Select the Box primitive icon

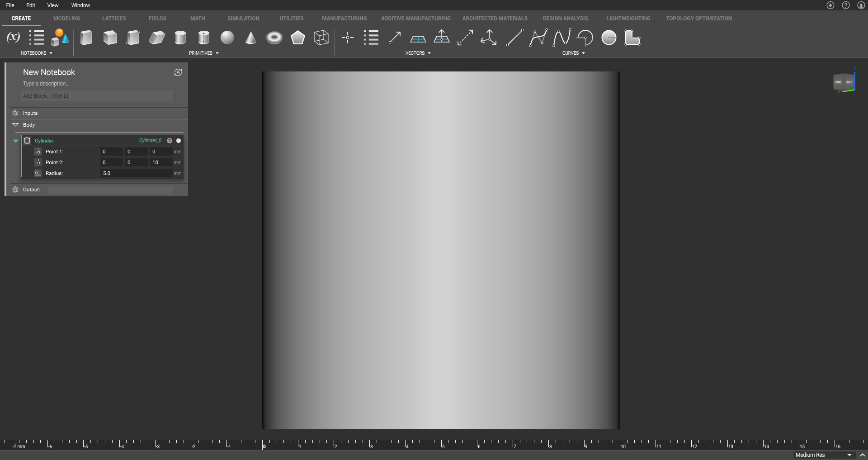pyautogui.click(x=86, y=38)
